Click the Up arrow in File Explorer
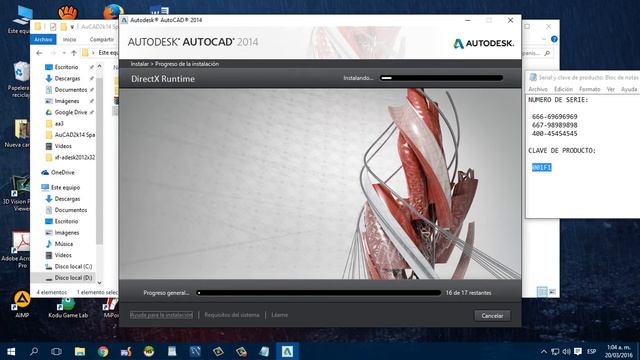640x360 pixels. click(74, 53)
